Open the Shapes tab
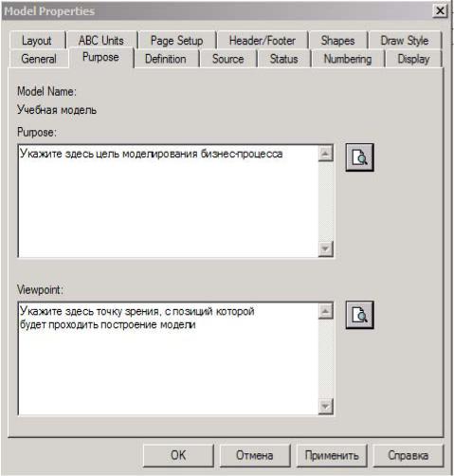Image resolution: width=454 pixels, height=476 pixels. (x=337, y=41)
